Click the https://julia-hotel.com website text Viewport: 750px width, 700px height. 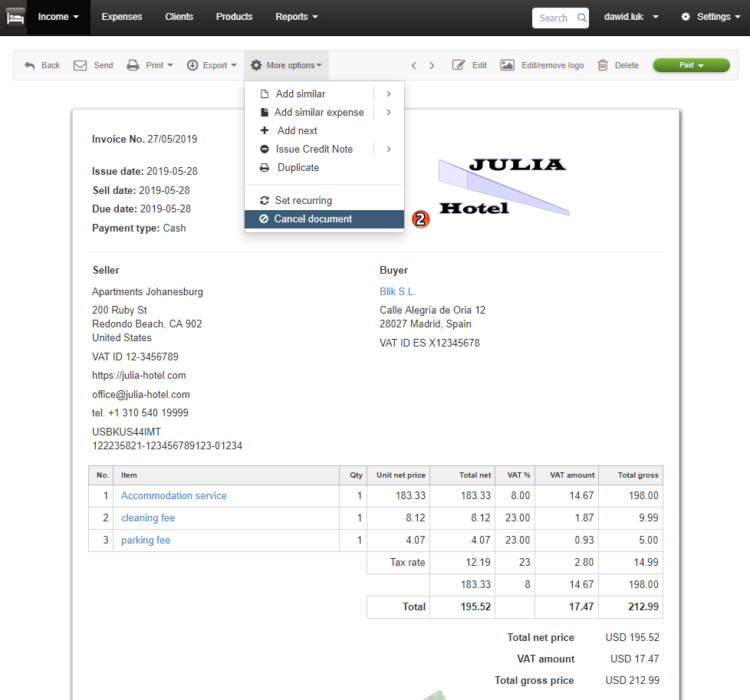tap(140, 376)
